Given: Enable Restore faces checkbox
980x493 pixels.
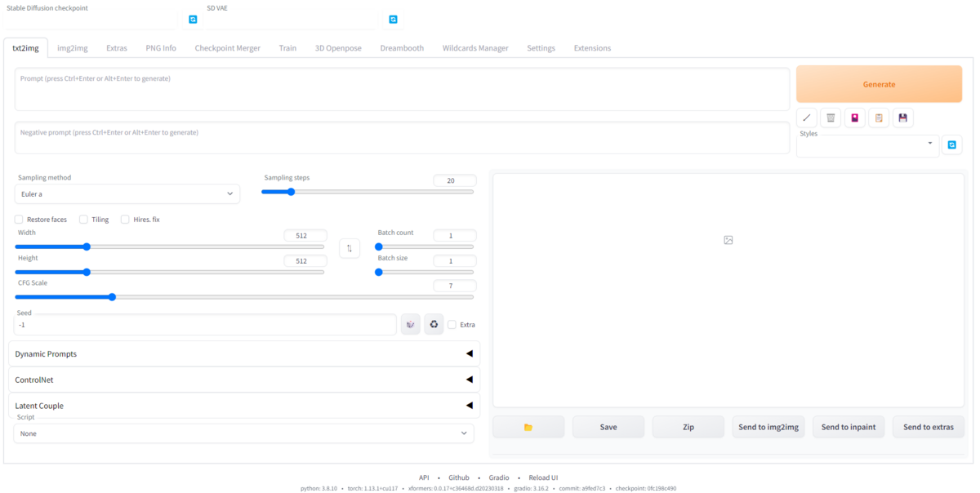Looking at the screenshot, I should [x=19, y=220].
